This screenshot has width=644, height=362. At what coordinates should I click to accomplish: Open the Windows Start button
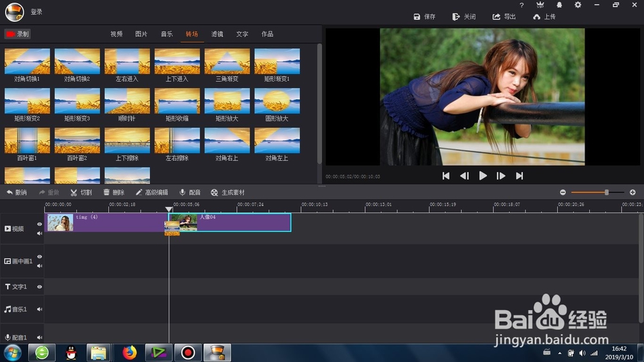coord(12,352)
